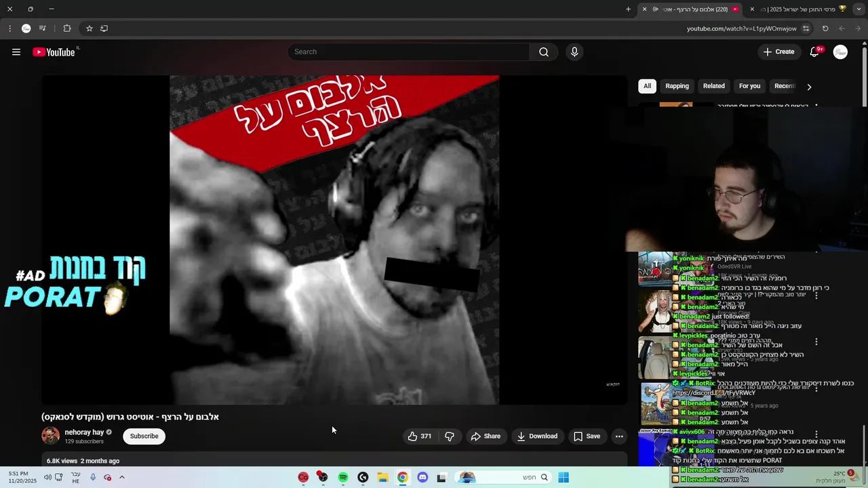Select the All filter chip

(647, 86)
